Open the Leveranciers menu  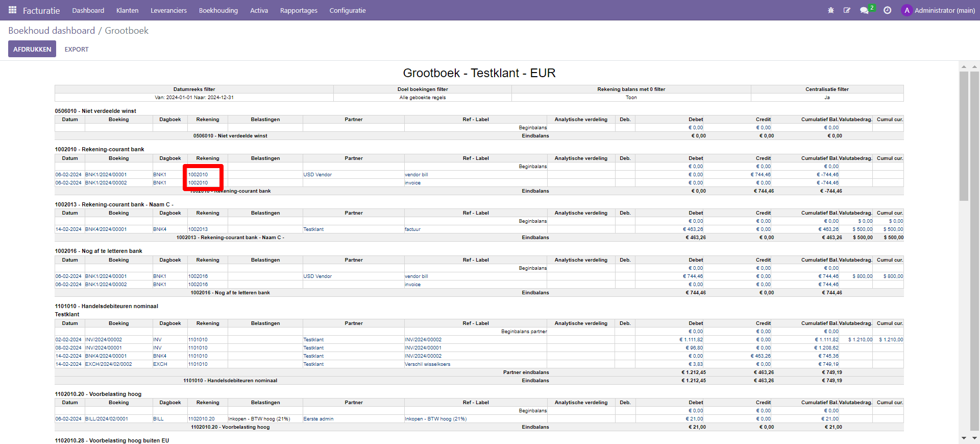168,10
